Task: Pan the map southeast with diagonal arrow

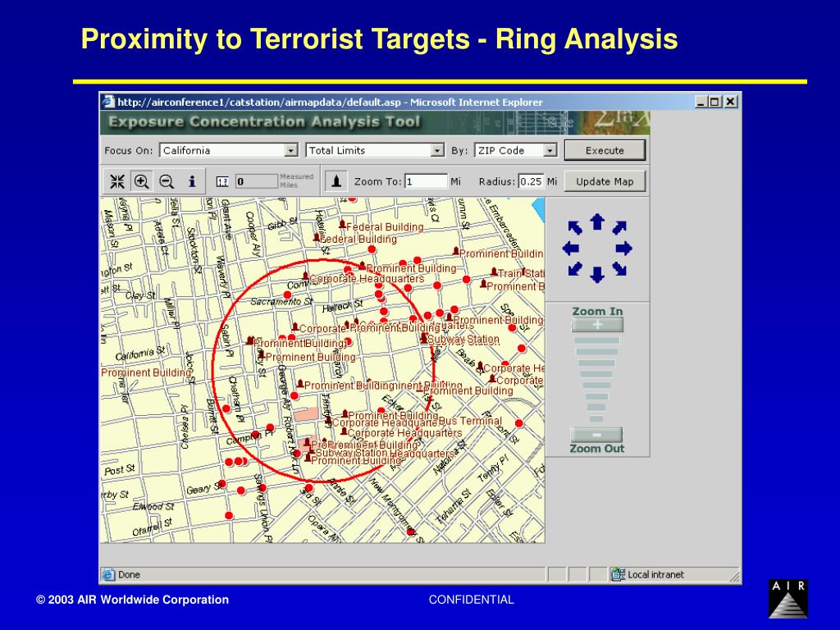Action: click(x=619, y=268)
